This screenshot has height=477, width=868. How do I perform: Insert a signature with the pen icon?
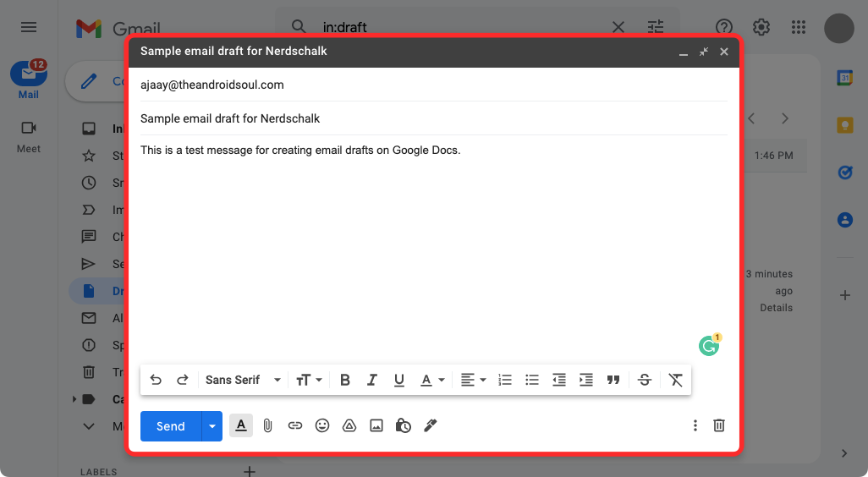[430, 425]
